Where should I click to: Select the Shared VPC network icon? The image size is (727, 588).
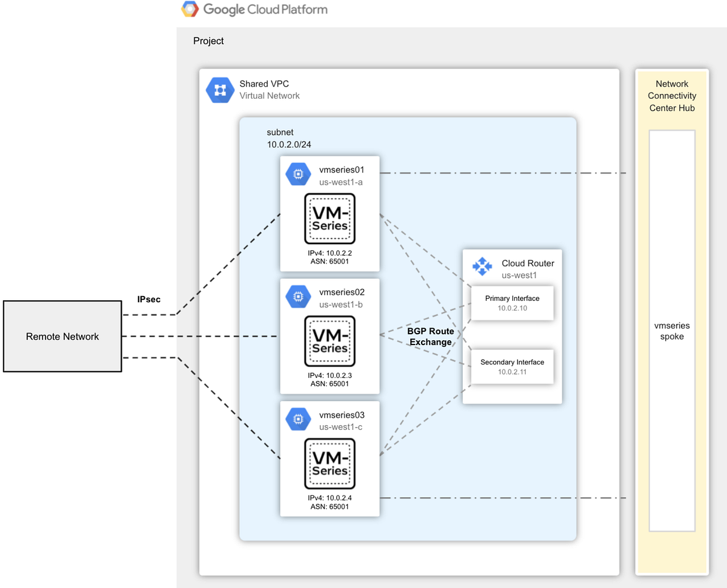tap(219, 90)
